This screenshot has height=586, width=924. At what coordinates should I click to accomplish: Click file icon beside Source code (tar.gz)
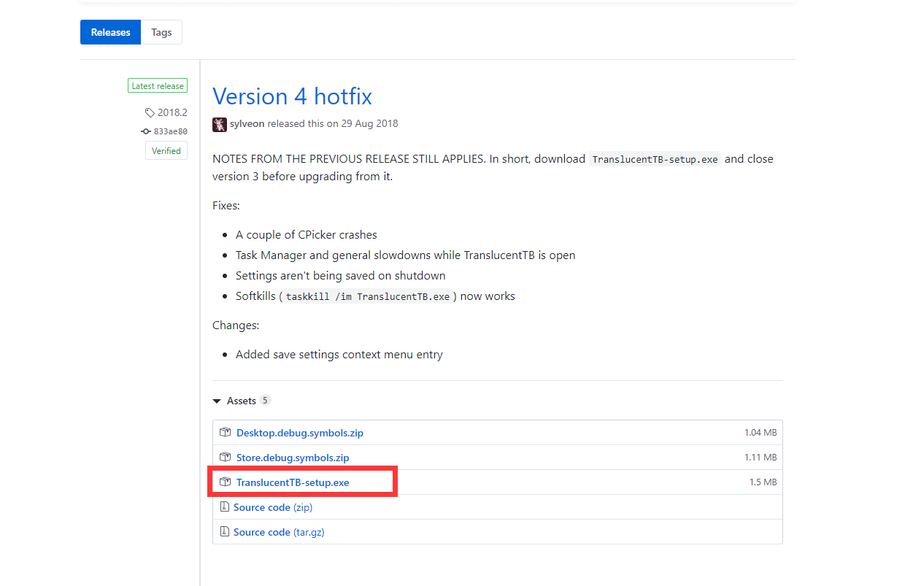pyautogui.click(x=225, y=532)
